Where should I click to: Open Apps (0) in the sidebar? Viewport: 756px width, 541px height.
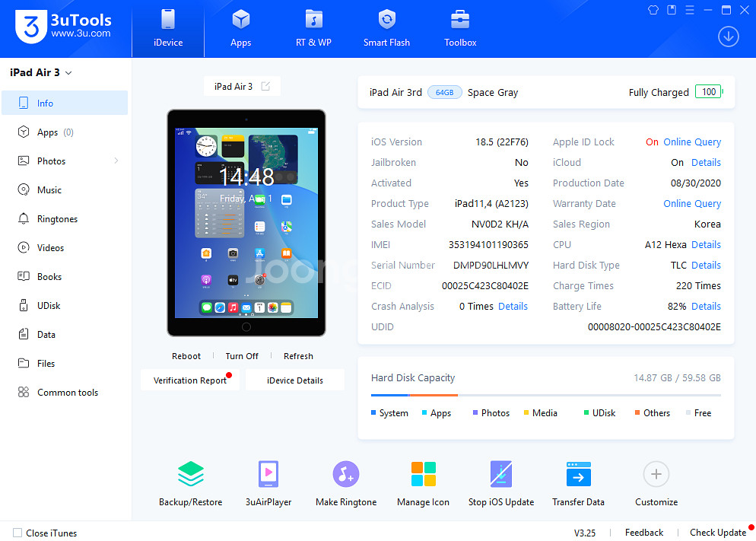[x=65, y=132]
